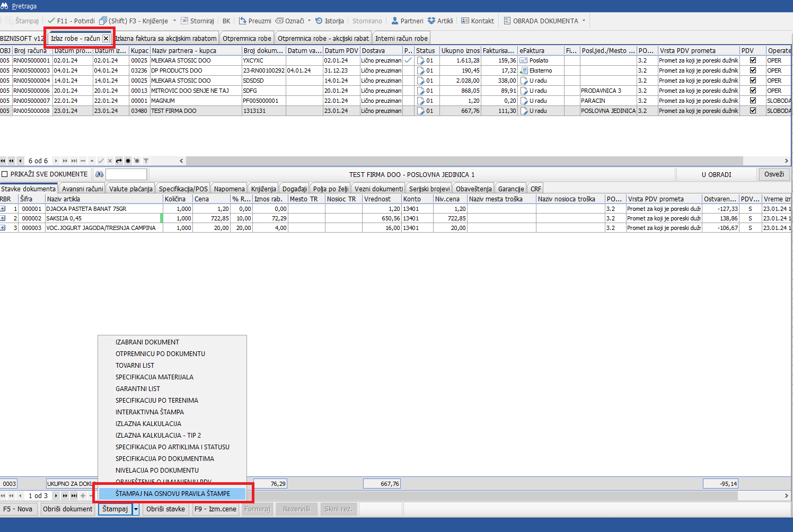This screenshot has height=532, width=793.
Task: Switch to the Otpremnica robe tab
Action: tap(246, 39)
